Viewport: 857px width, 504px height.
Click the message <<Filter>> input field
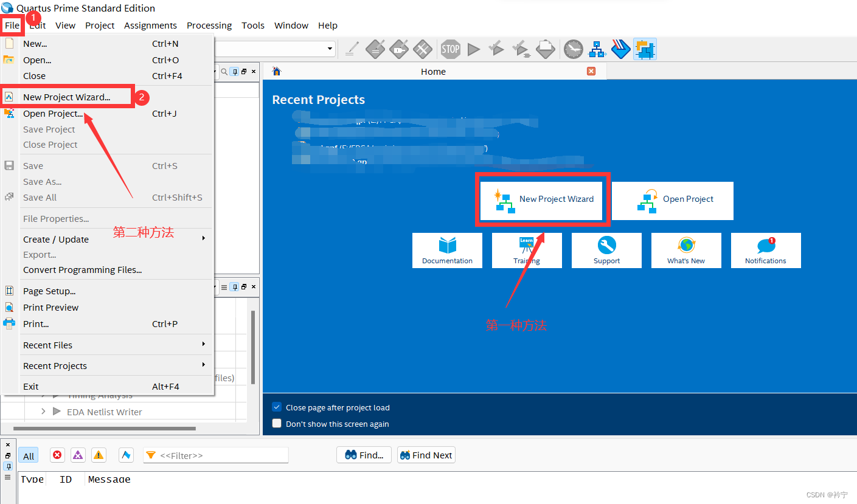[216, 455]
